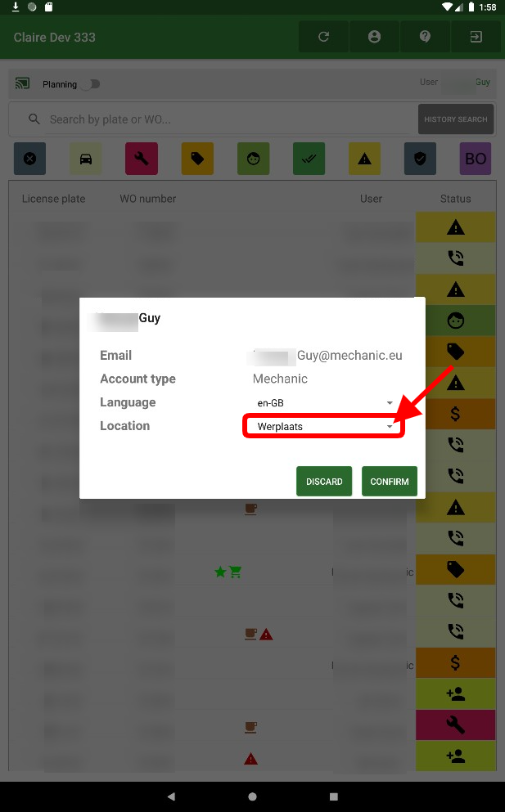Image resolution: width=505 pixels, height=812 pixels.
Task: Select the orange price tag filter
Action: 197,159
